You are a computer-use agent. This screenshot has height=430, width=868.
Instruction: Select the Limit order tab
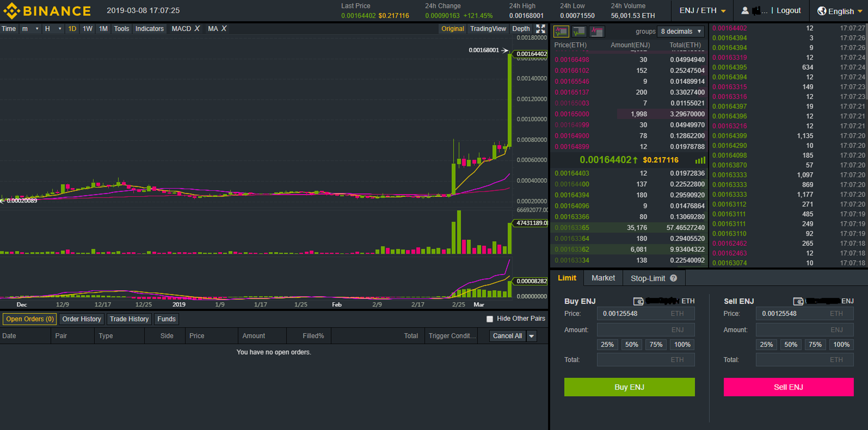567,278
